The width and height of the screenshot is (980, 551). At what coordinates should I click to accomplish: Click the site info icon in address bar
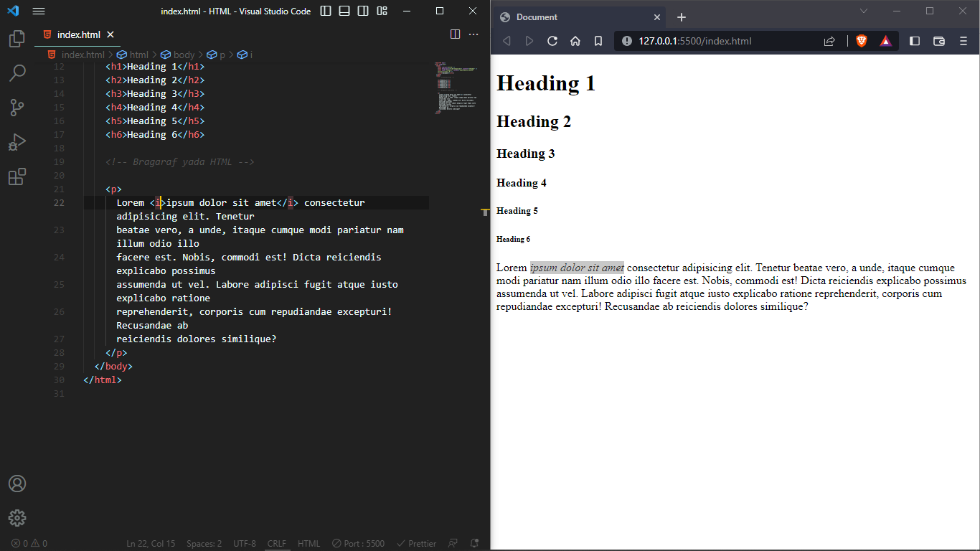[x=626, y=41]
